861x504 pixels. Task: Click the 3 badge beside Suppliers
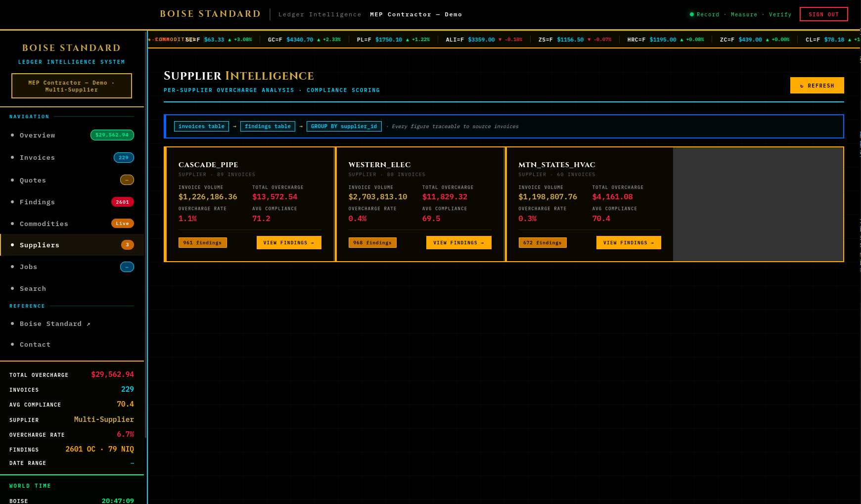pyautogui.click(x=128, y=245)
